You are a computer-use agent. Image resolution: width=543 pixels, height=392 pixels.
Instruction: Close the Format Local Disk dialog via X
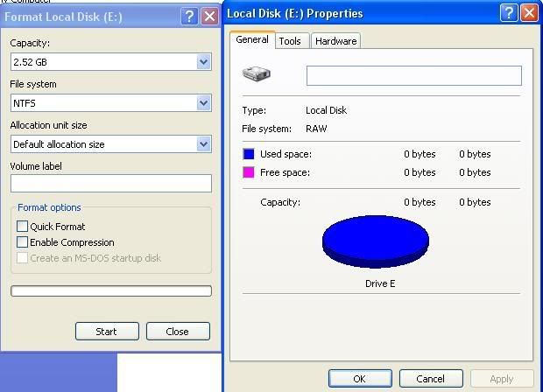coord(210,17)
